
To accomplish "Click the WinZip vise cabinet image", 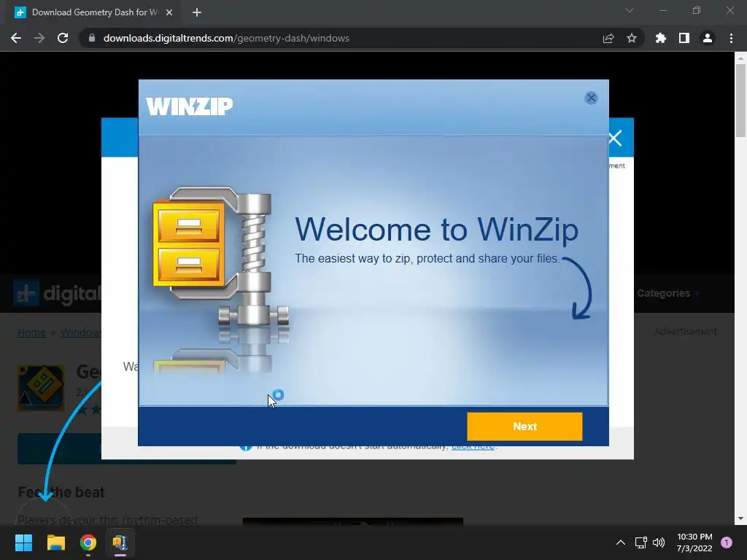I will point(220,257).
